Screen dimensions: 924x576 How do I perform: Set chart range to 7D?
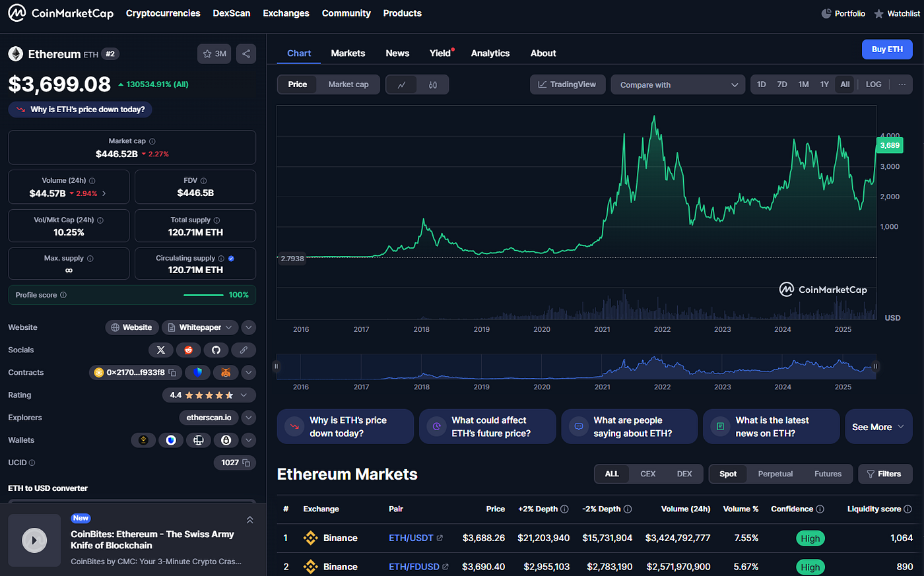(782, 84)
